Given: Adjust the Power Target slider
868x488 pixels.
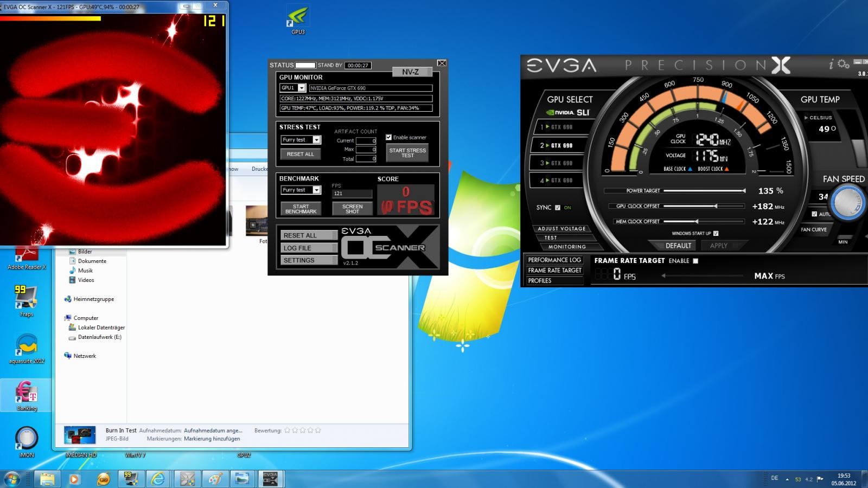Looking at the screenshot, I should tap(704, 191).
